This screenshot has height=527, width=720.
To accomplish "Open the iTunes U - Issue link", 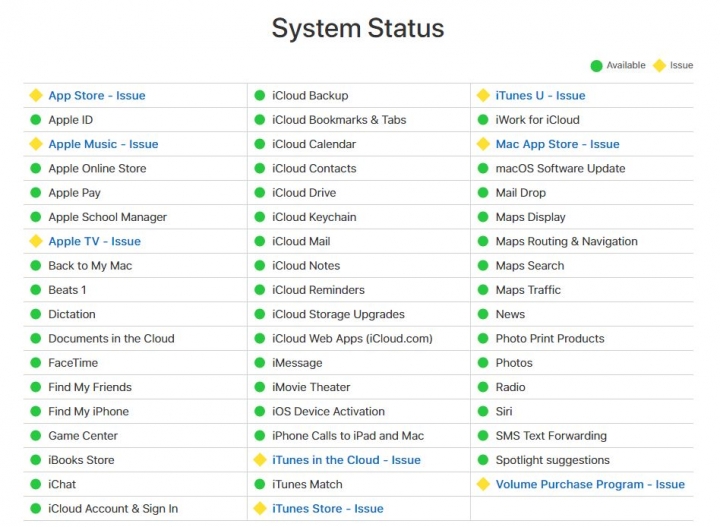I will click(540, 95).
